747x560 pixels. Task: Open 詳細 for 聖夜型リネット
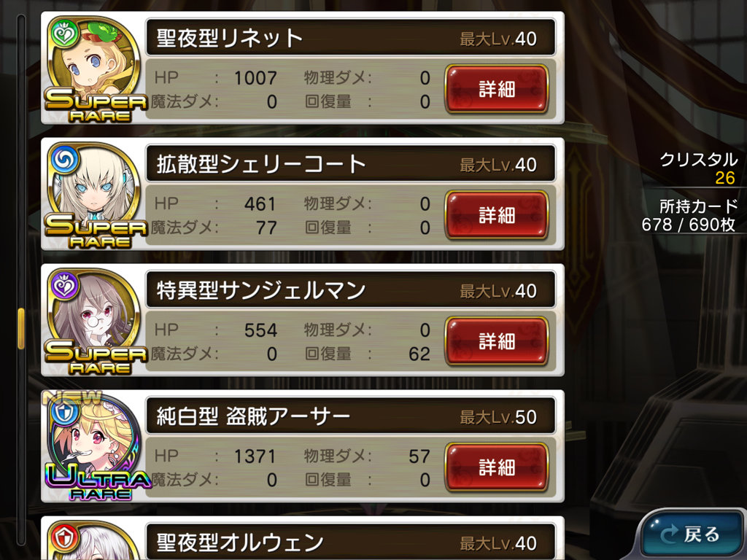496,89
